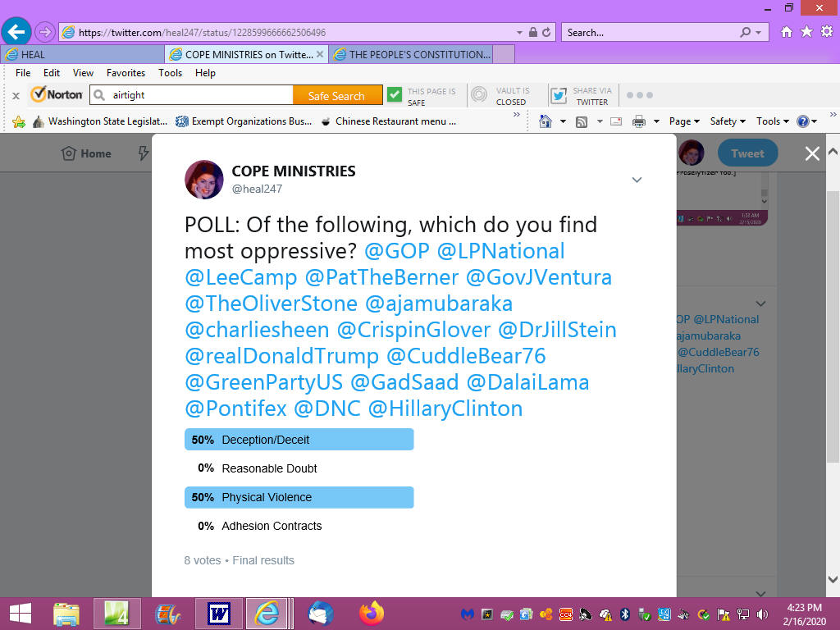Click the Safe Search button
The width and height of the screenshot is (840, 630).
point(337,95)
